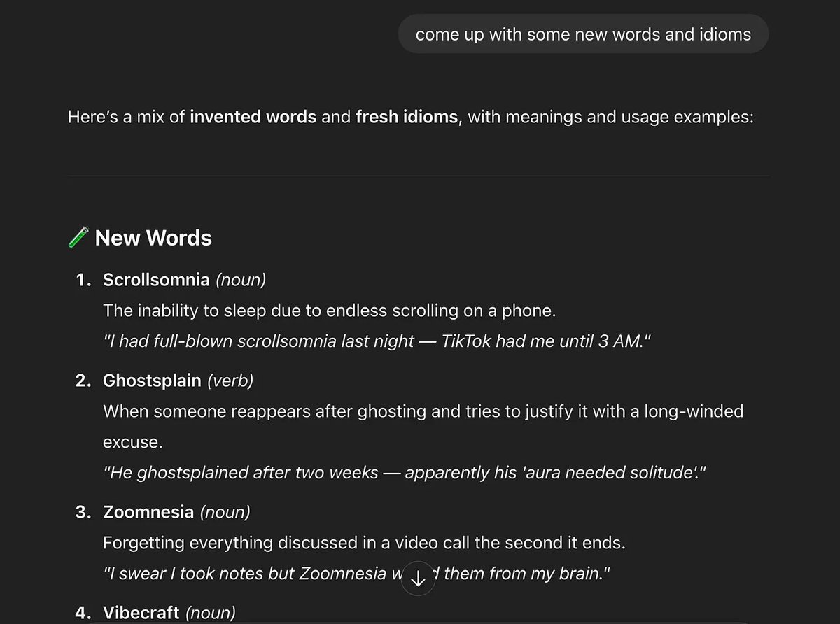Screen dimensions: 840x624
Task: Click the italic Zoomnesia notes example sentence
Action: pos(357,574)
